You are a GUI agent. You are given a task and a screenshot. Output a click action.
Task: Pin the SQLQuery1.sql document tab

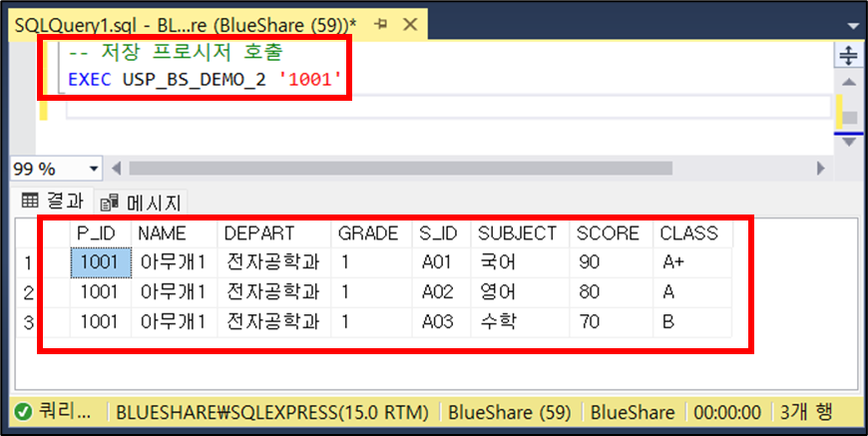(380, 24)
